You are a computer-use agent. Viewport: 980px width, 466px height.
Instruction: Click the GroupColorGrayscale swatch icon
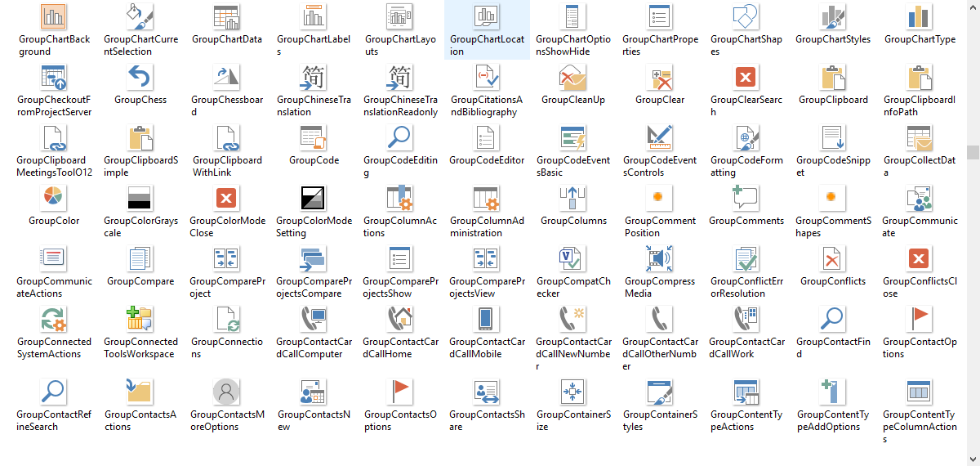(140, 199)
